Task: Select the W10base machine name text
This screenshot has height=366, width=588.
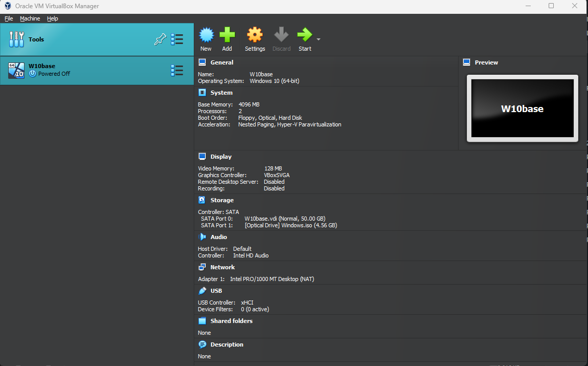Action: click(x=42, y=66)
